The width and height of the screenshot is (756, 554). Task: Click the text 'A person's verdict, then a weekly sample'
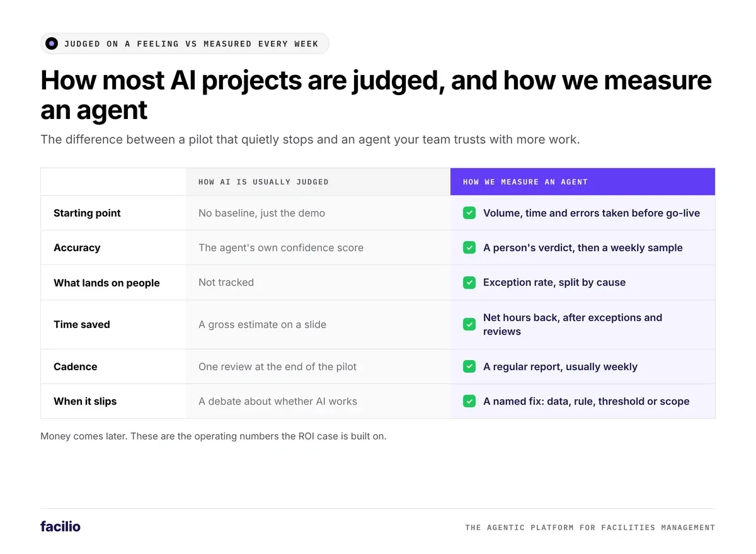583,247
